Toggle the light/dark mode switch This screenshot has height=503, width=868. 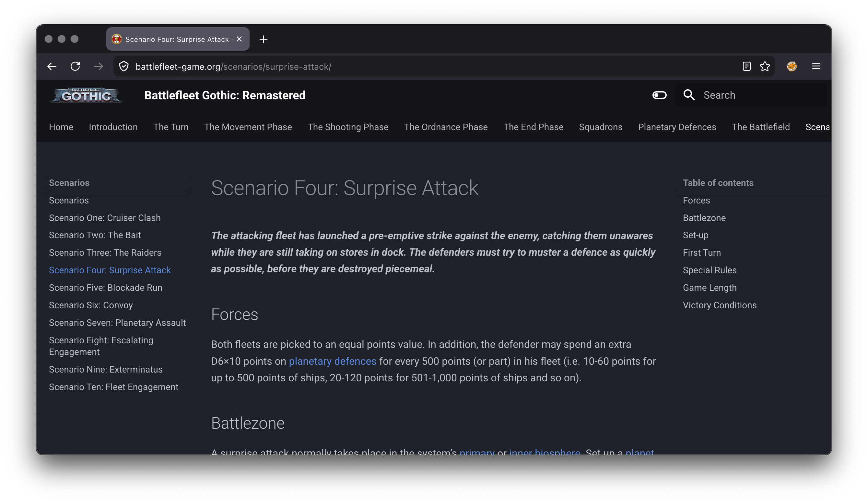[659, 95]
